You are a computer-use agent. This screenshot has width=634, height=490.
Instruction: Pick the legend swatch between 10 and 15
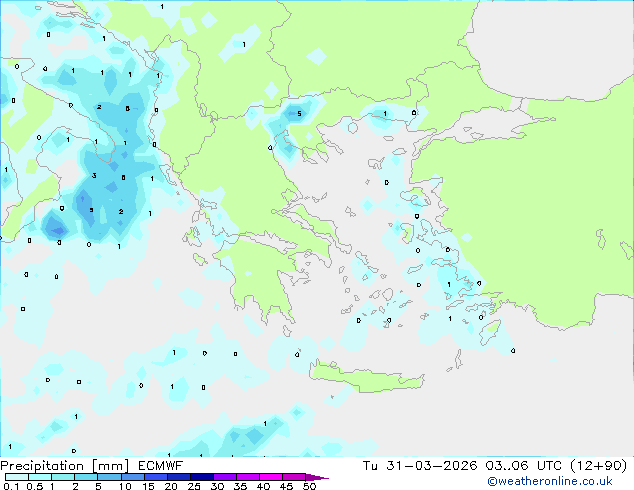coord(133,477)
